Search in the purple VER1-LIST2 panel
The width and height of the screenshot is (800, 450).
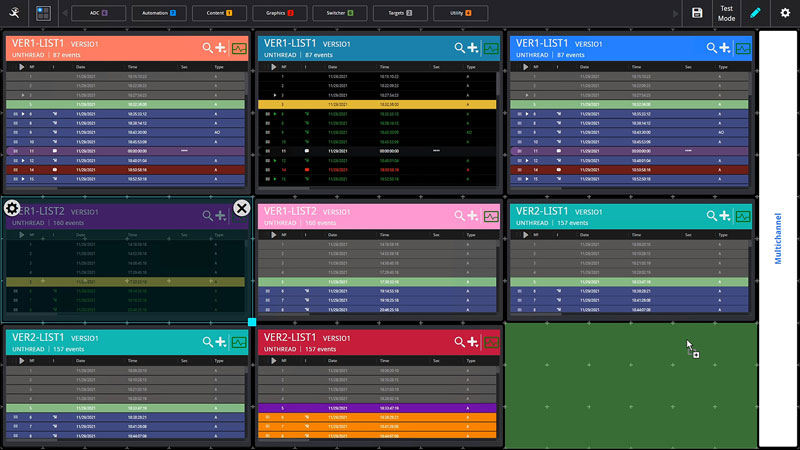(207, 216)
